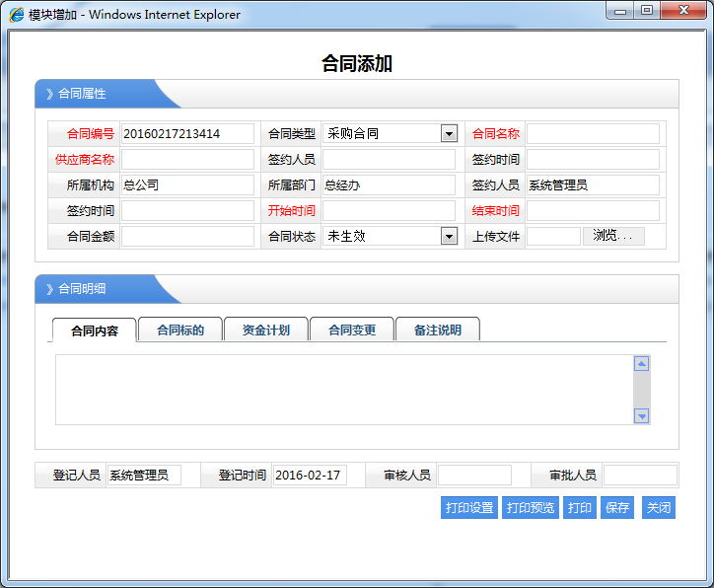
Task: Click the 打印预览 button
Action: pyautogui.click(x=531, y=508)
